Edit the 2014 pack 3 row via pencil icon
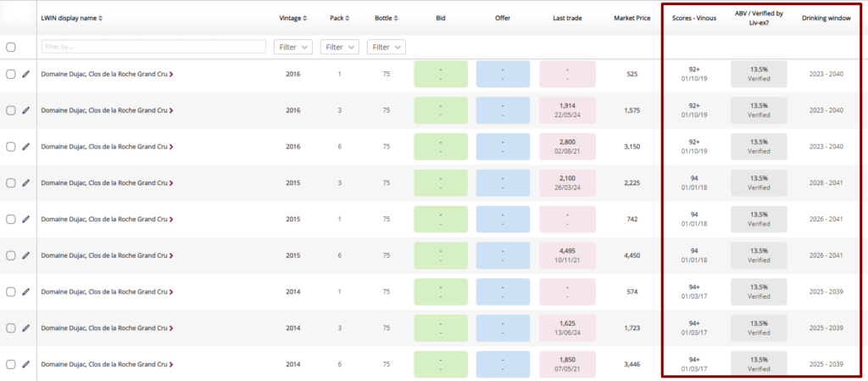Viewport: 868px width, 381px height. (25, 328)
